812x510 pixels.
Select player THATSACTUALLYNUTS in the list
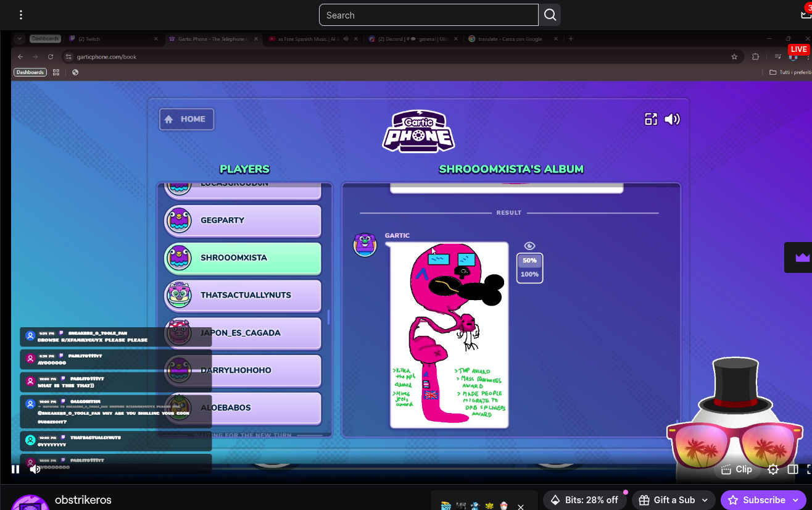(x=242, y=295)
